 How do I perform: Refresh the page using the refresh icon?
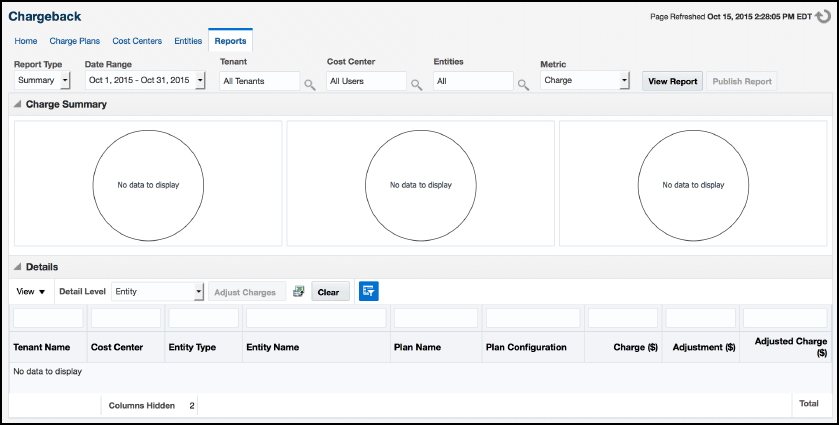[822, 17]
